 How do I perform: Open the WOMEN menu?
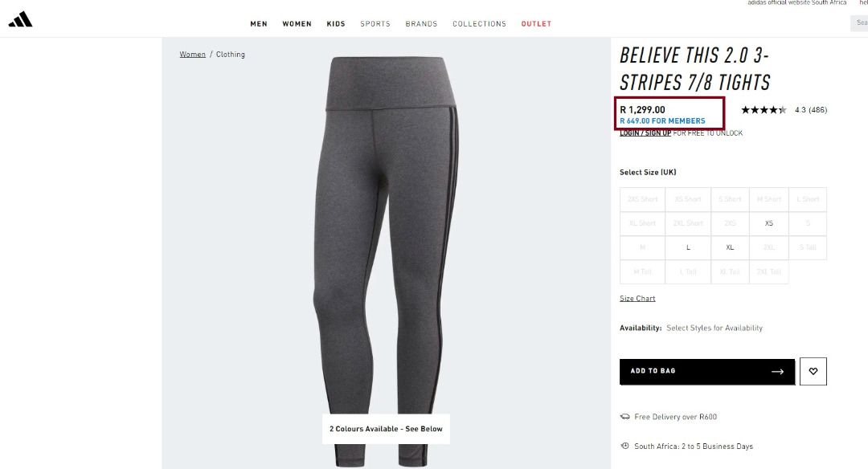pyautogui.click(x=297, y=24)
